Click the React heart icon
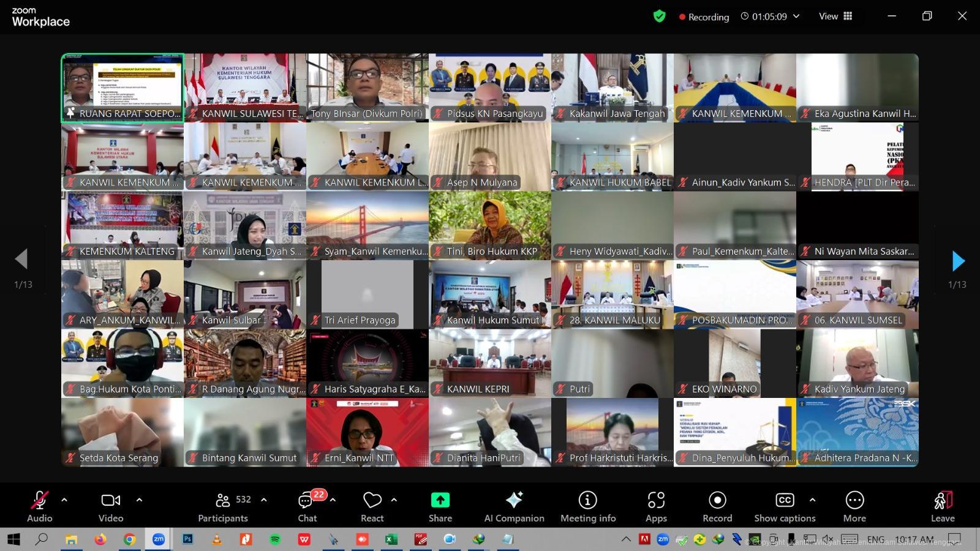 (372, 507)
